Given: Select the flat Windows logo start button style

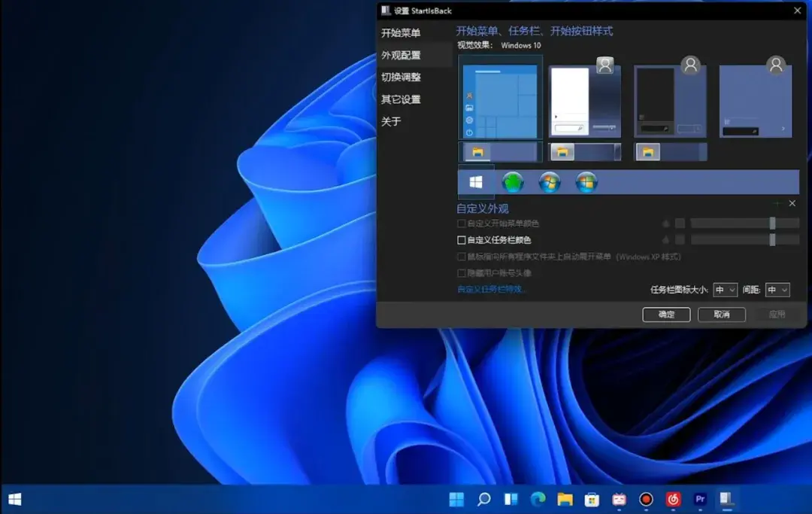Looking at the screenshot, I should click(x=476, y=181).
